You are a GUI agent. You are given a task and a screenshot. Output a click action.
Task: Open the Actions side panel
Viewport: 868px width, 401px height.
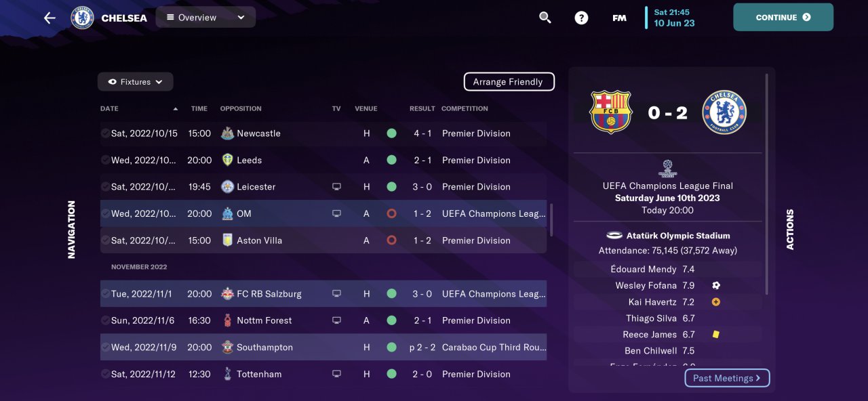pyautogui.click(x=789, y=229)
